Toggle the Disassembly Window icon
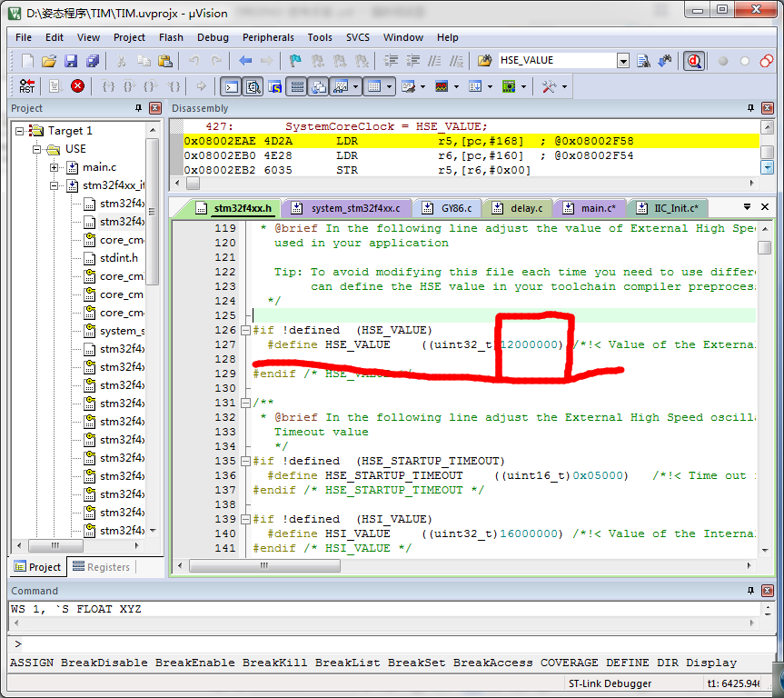The width and height of the screenshot is (784, 698). pos(253,87)
